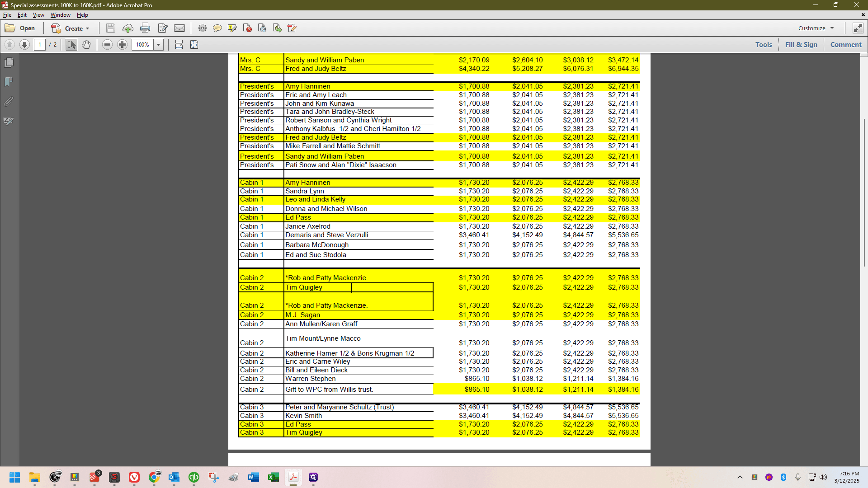Image resolution: width=868 pixels, height=488 pixels.
Task: Click the page number input field
Action: (x=40, y=45)
